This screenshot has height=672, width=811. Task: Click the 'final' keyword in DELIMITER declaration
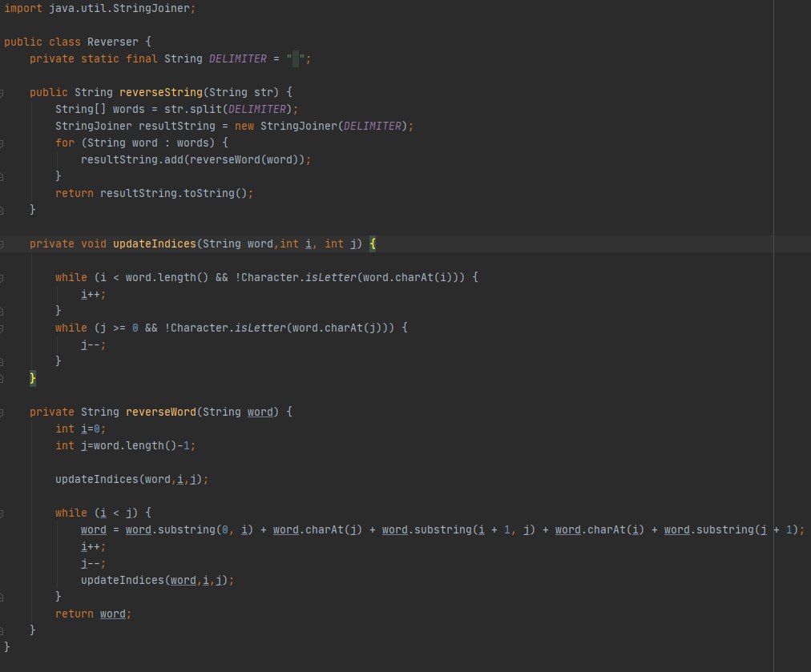142,59
